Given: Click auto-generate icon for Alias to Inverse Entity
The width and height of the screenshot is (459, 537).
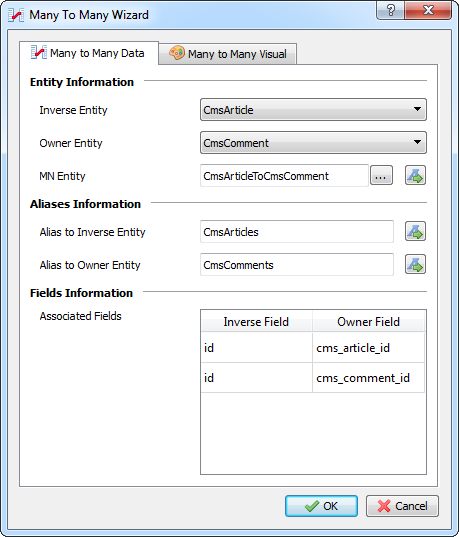Looking at the screenshot, I should 415,232.
